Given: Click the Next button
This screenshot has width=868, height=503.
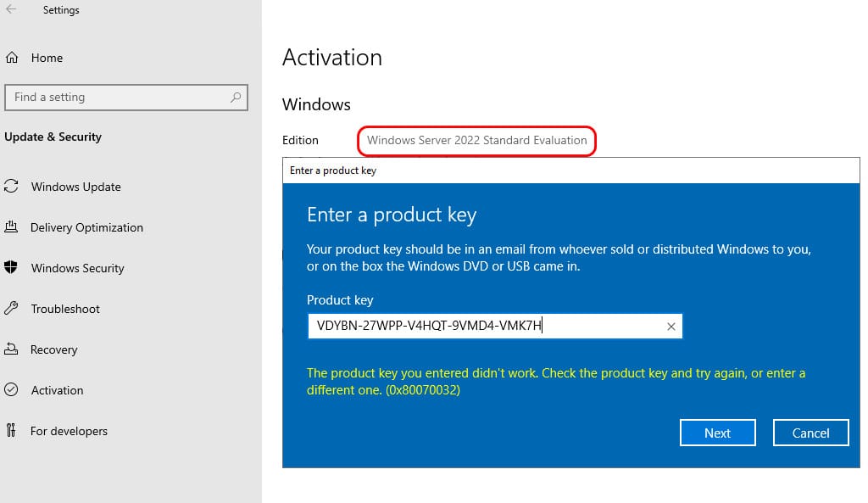Looking at the screenshot, I should (x=717, y=433).
